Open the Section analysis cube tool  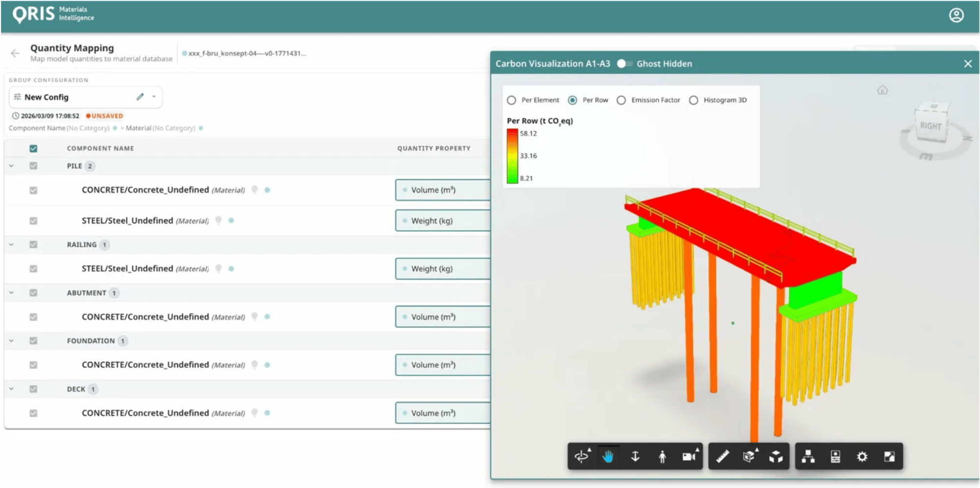pyautogui.click(x=749, y=456)
